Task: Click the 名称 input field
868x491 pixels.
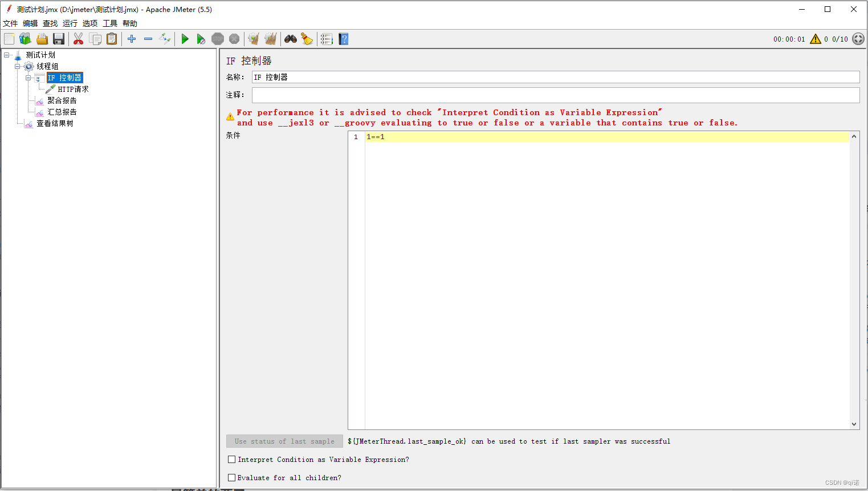Action: pyautogui.click(x=556, y=77)
